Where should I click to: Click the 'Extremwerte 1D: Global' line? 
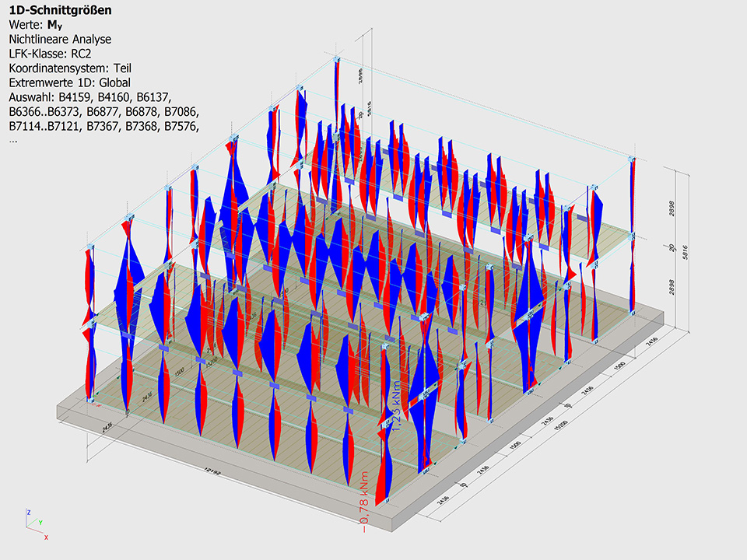click(x=69, y=82)
